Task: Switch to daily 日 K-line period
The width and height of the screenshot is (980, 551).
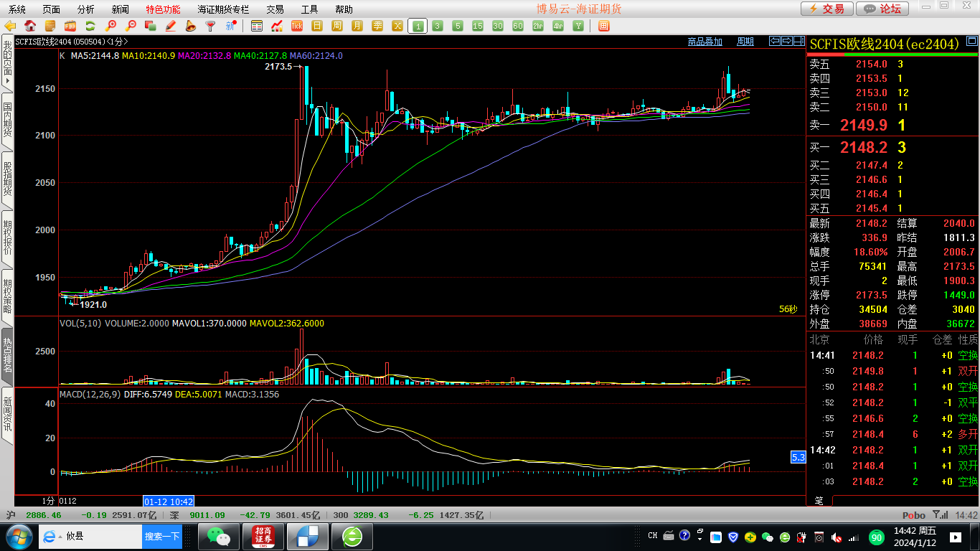Action: click(317, 26)
